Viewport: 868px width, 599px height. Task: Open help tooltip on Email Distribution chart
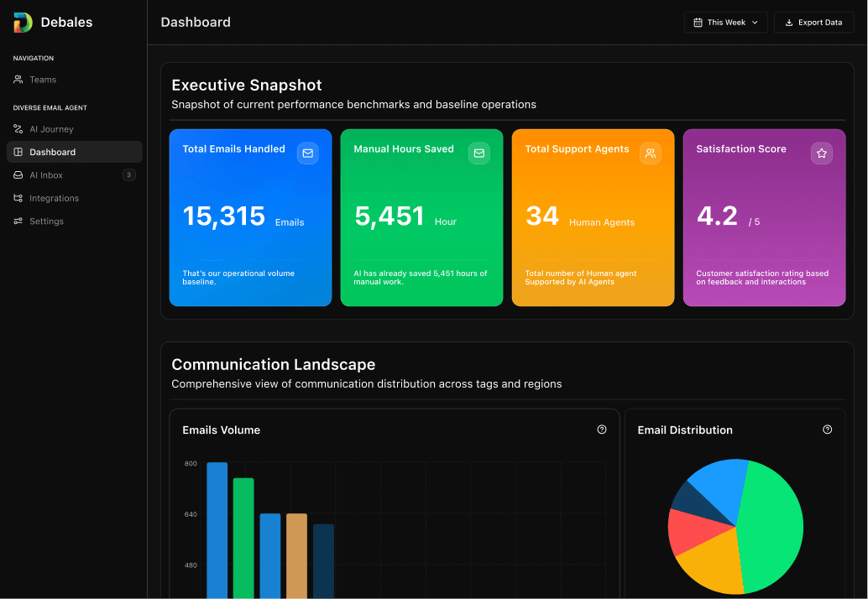[827, 429]
